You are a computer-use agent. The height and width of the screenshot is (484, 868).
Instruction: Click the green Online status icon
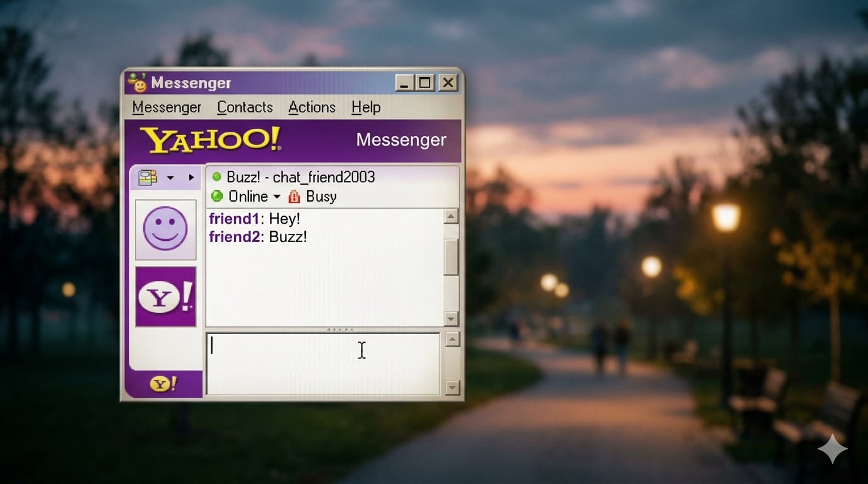point(217,196)
